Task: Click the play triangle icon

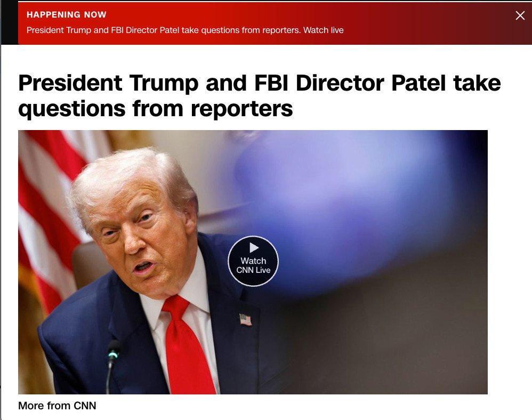Action: [254, 248]
